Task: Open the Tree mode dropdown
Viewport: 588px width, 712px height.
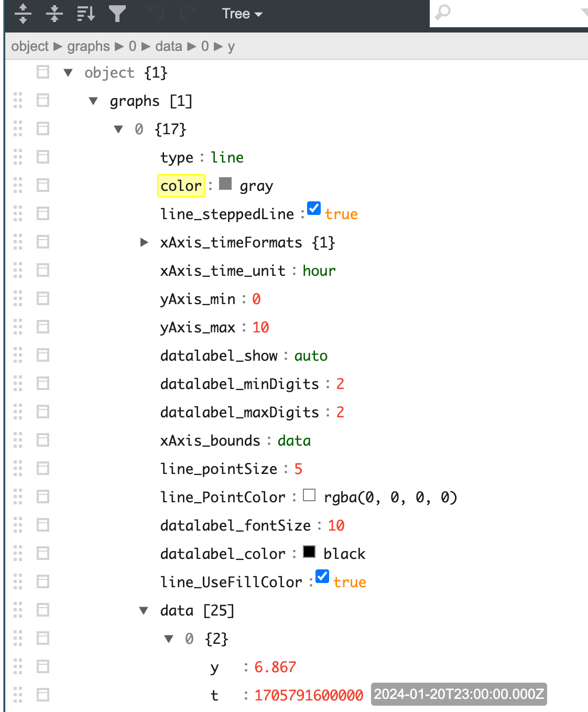Action: point(242,14)
